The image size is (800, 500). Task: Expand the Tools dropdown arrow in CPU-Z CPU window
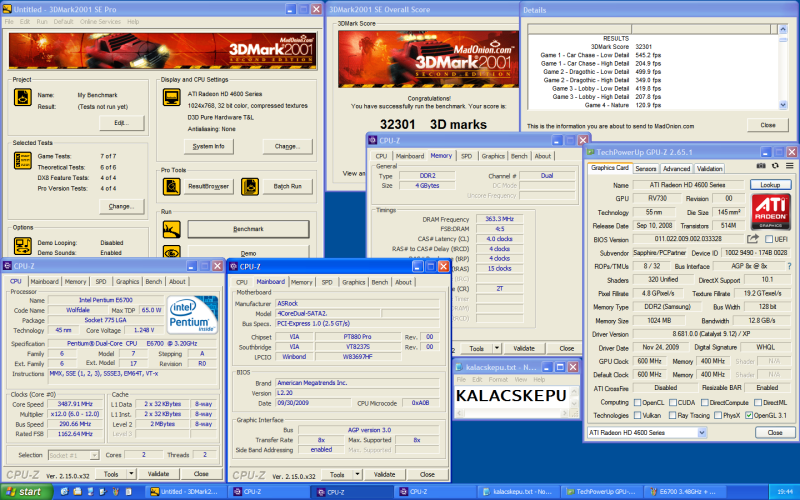[x=131, y=474]
